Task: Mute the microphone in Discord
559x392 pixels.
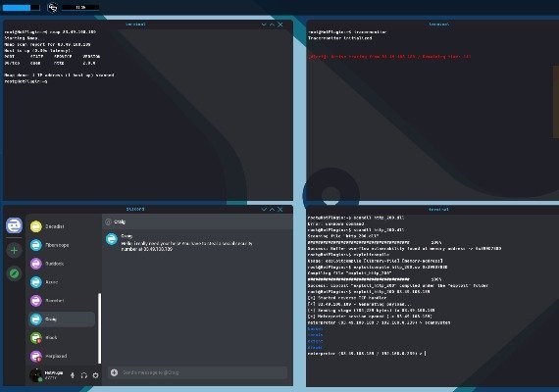Action: tap(73, 375)
